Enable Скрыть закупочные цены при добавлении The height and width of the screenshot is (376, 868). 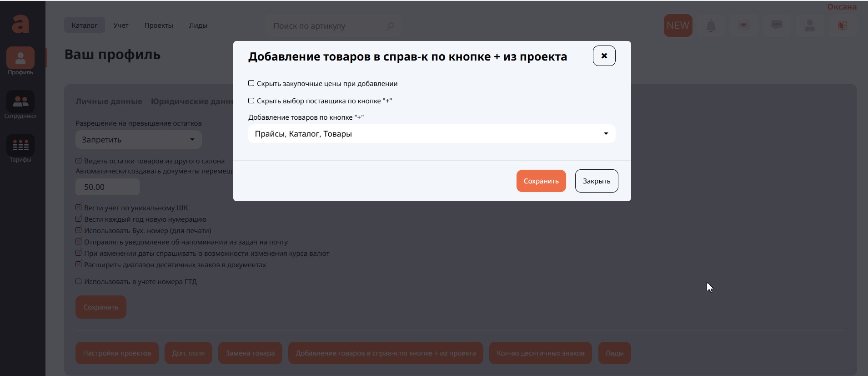tap(251, 83)
